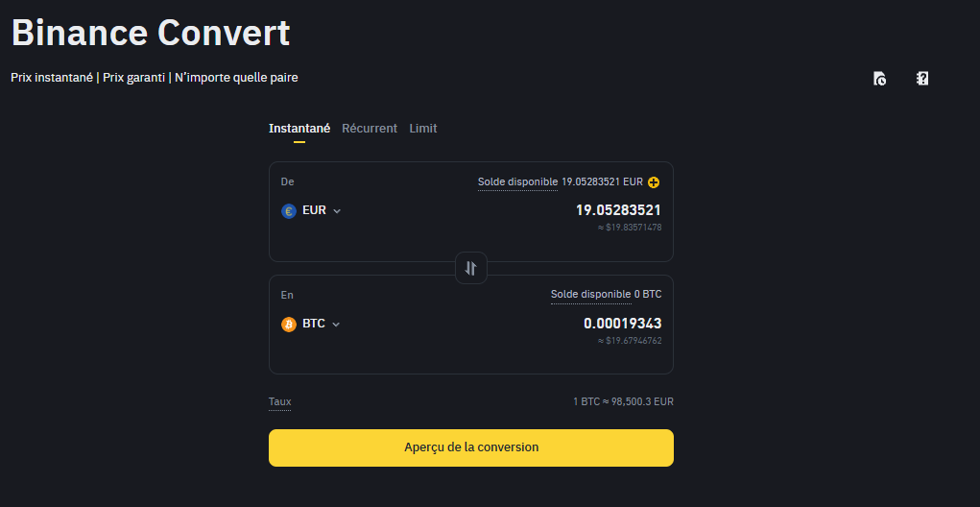Expand the EUR currency dropdown arrow
The width and height of the screenshot is (980, 507).
337,211
